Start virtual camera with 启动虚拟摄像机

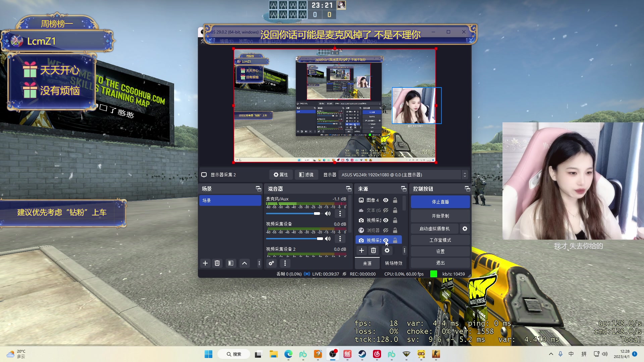point(435,229)
